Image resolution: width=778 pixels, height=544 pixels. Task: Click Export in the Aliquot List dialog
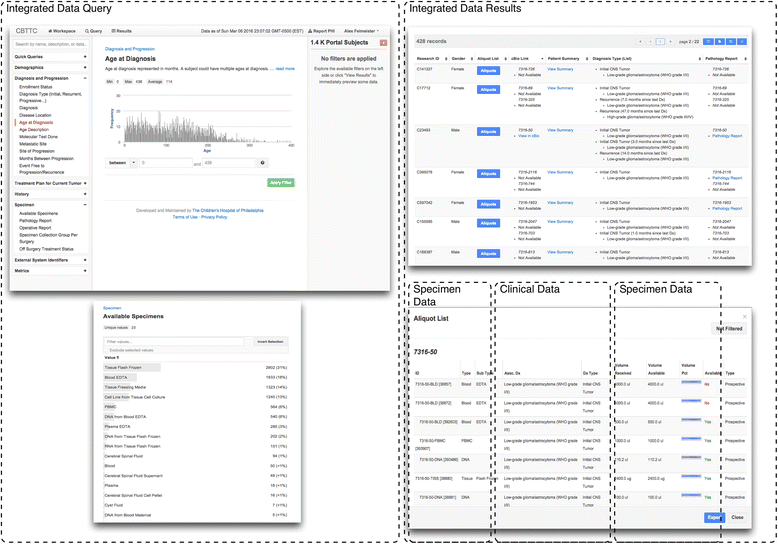click(714, 517)
